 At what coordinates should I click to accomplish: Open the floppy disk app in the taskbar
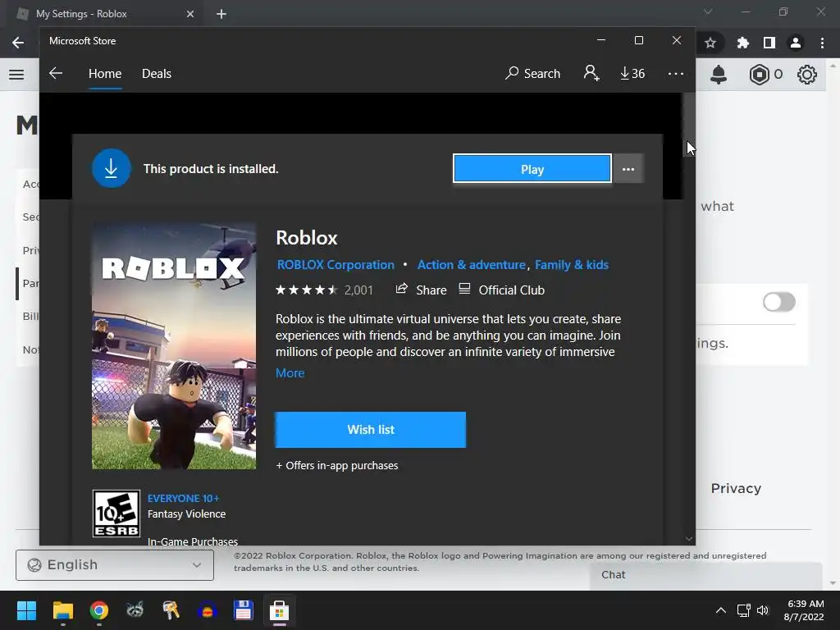point(243,610)
